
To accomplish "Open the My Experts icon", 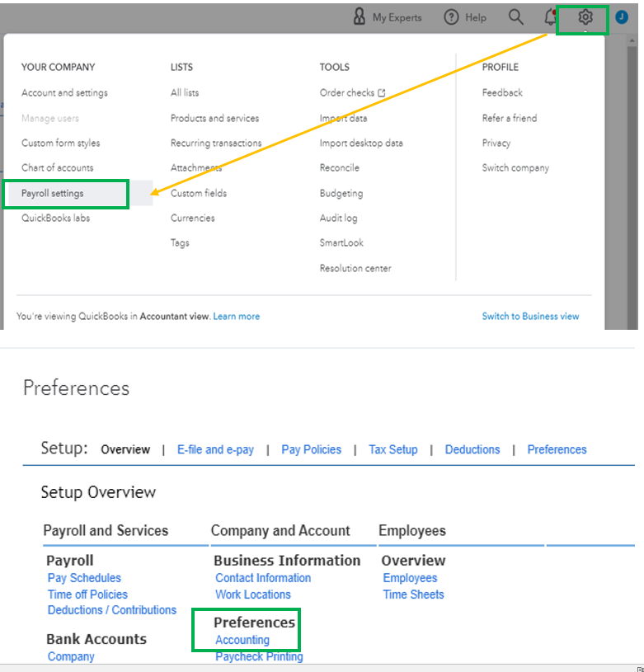I will tap(359, 17).
